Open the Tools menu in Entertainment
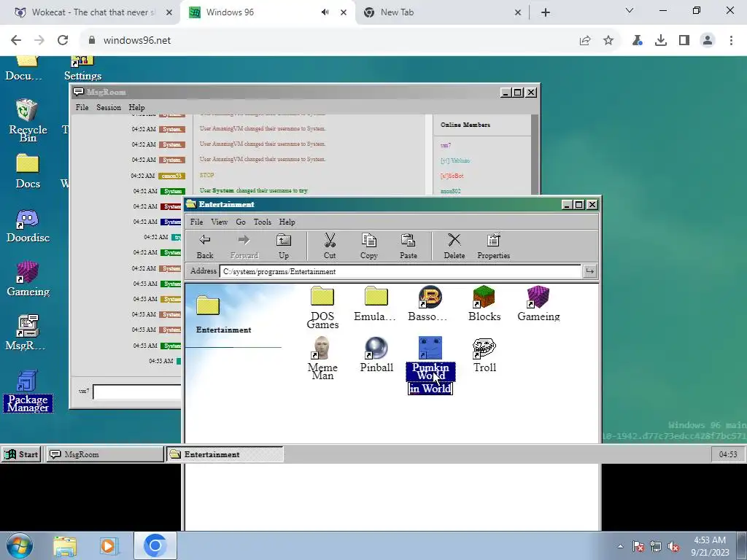The height and width of the screenshot is (560, 747). click(x=262, y=222)
